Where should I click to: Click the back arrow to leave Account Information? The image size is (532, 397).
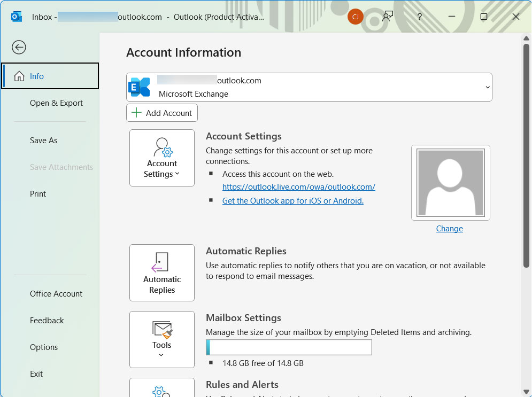point(19,47)
